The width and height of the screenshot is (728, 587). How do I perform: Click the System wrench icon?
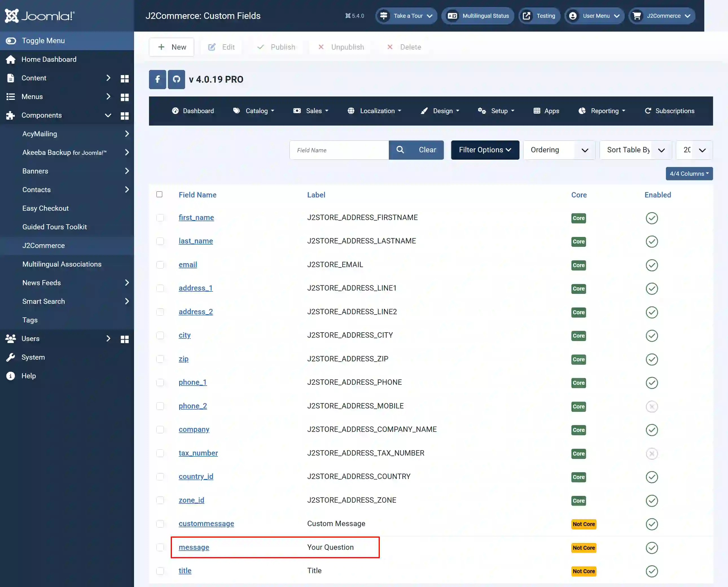pyautogui.click(x=10, y=357)
